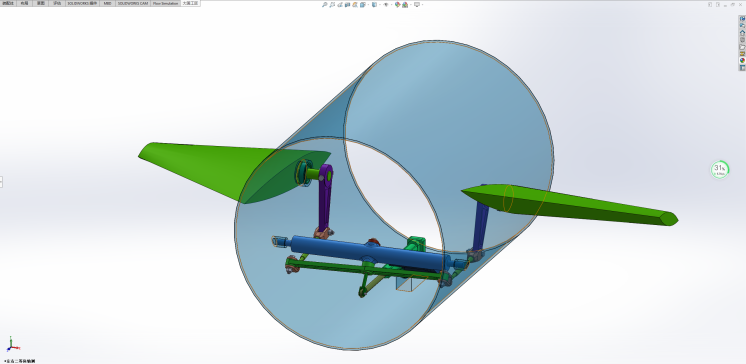Click the Zoom to Fit icon
This screenshot has width=746, height=364.
pos(324,5)
